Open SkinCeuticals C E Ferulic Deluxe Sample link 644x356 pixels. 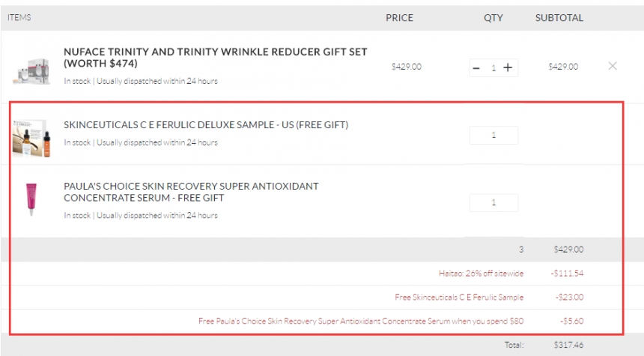pyautogui.click(x=206, y=125)
